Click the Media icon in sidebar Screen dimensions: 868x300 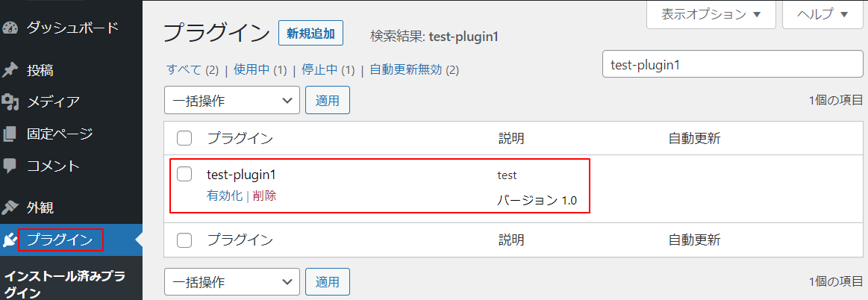point(10,101)
